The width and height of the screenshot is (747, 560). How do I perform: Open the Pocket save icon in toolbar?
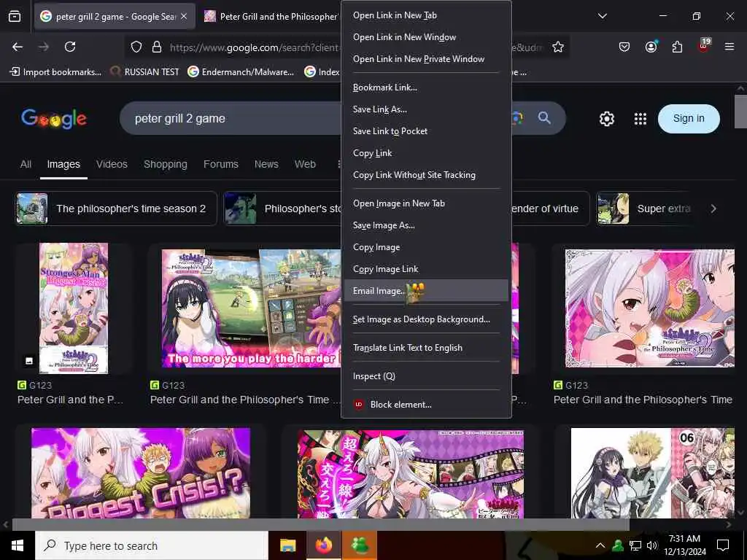[624, 47]
